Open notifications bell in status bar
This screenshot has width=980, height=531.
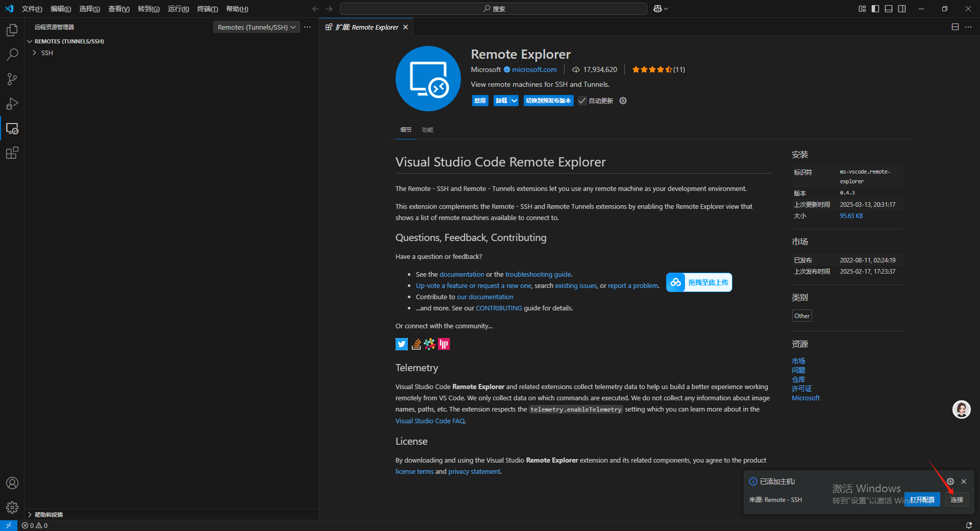point(969,525)
